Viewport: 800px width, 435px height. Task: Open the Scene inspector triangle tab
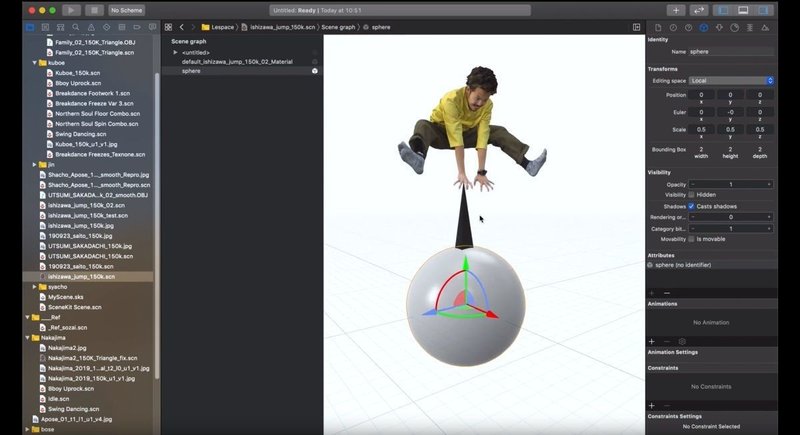765,28
